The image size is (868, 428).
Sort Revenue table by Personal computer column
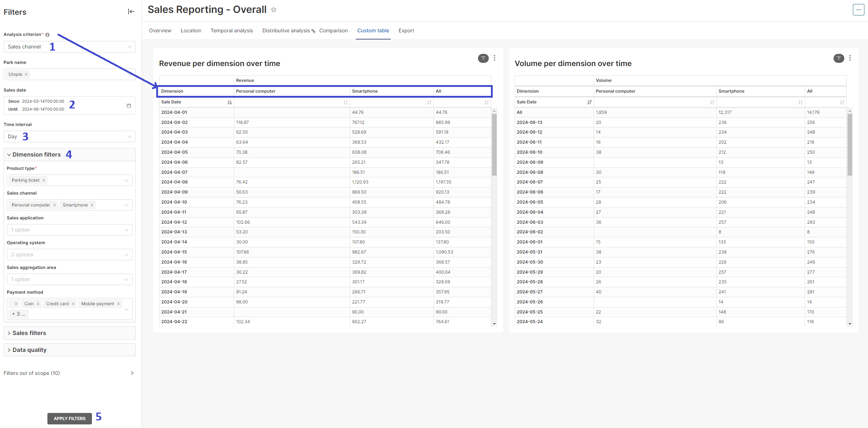345,102
